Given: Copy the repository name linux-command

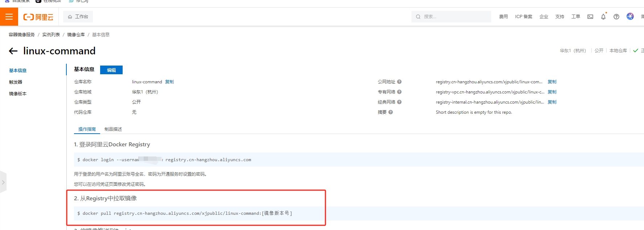Looking at the screenshot, I should (x=169, y=82).
